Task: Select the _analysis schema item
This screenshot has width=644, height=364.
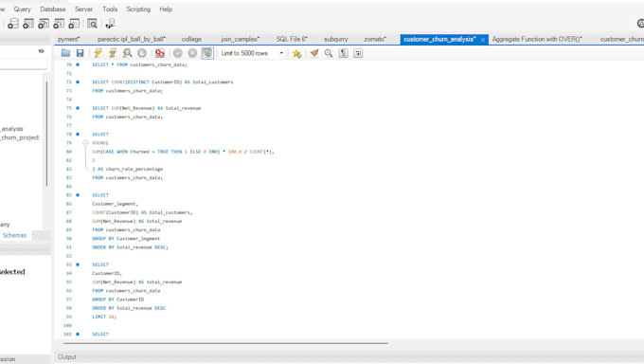Action: (12, 129)
